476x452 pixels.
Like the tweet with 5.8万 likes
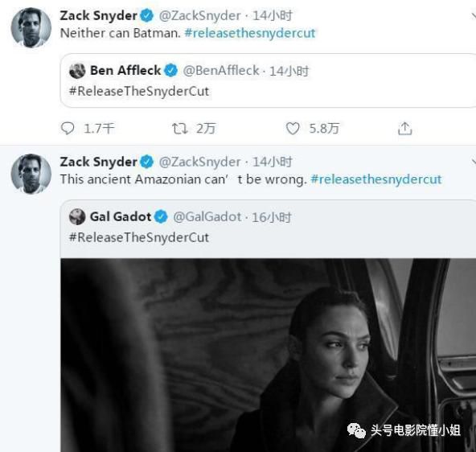(x=293, y=129)
